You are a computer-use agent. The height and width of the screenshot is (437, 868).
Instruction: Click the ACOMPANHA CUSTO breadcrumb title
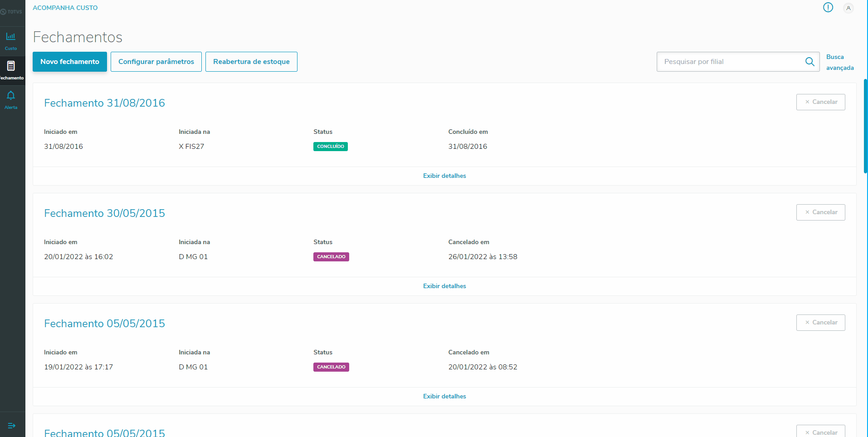point(65,8)
